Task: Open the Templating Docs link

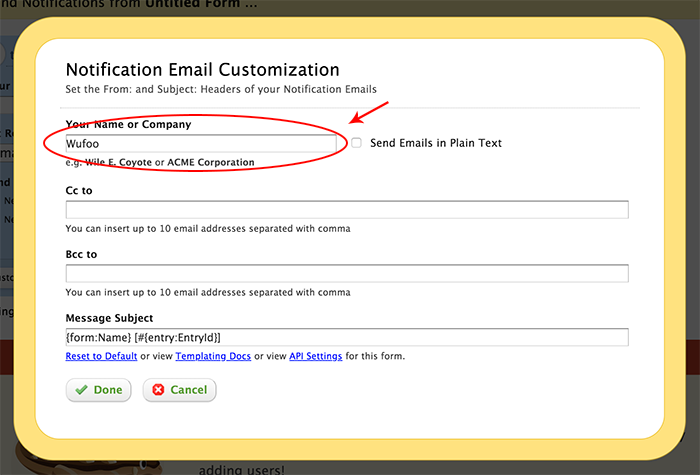Action: coord(213,356)
